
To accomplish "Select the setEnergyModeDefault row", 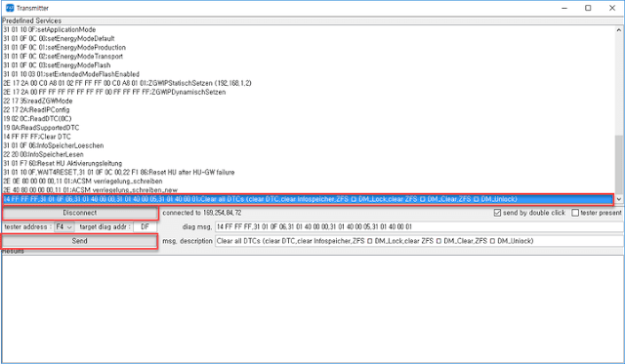I will coord(309,39).
